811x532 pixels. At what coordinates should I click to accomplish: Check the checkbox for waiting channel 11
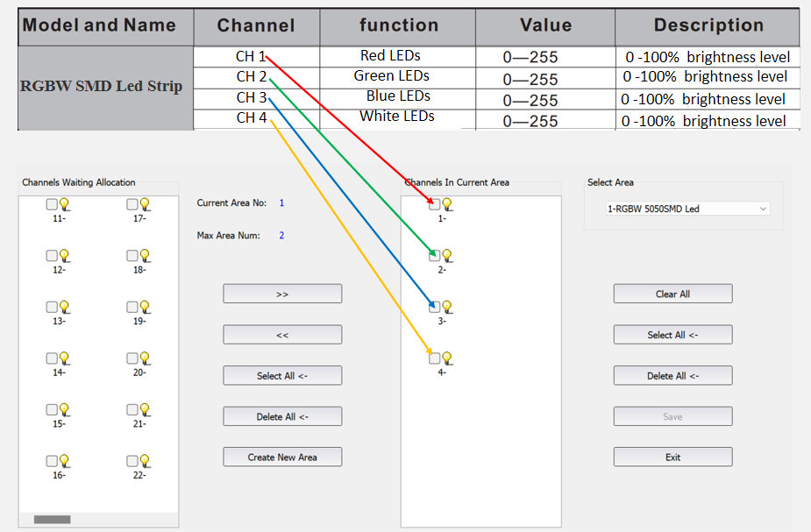coord(52,204)
